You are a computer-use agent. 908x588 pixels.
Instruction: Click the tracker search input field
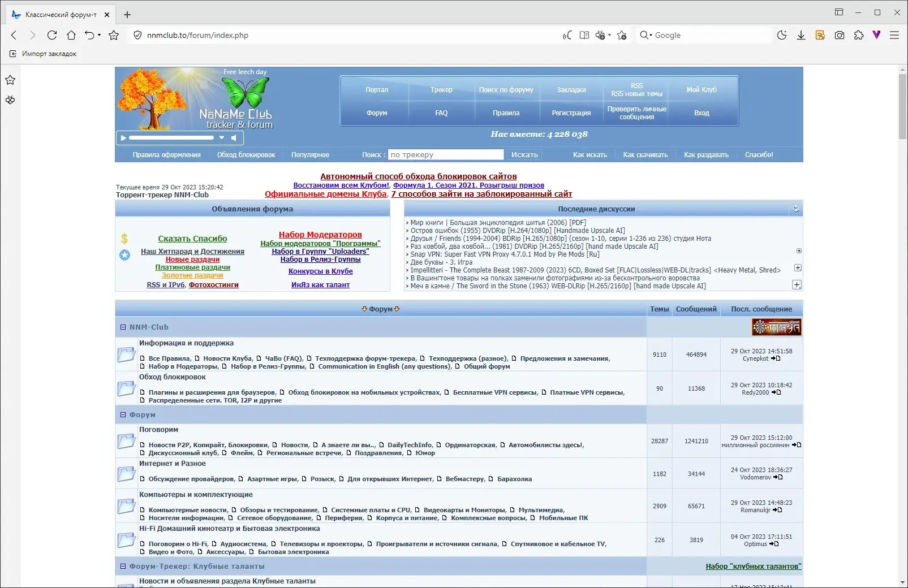click(446, 154)
